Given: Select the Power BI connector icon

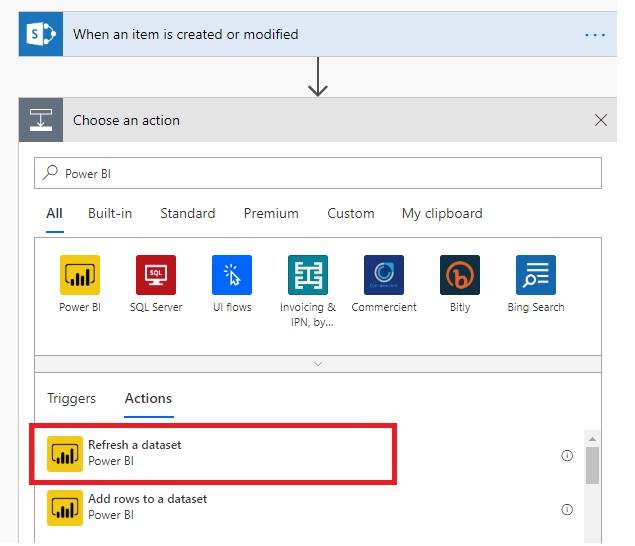Looking at the screenshot, I should (x=80, y=275).
